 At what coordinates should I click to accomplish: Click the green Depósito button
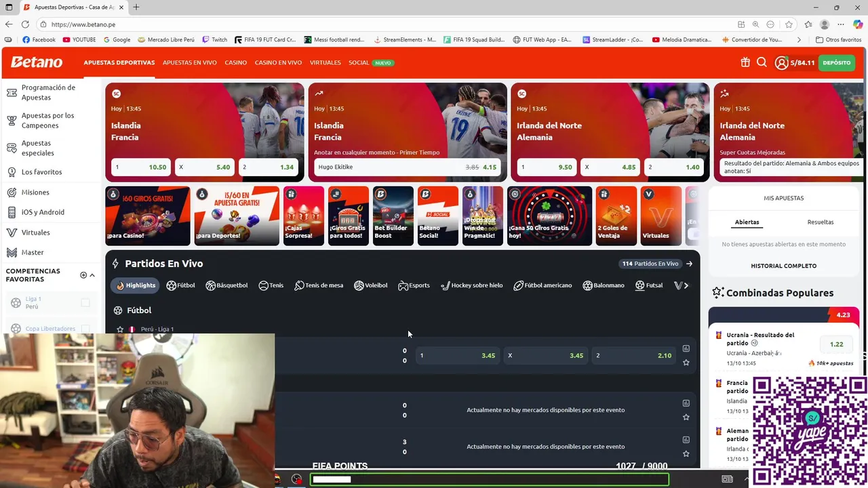point(836,62)
